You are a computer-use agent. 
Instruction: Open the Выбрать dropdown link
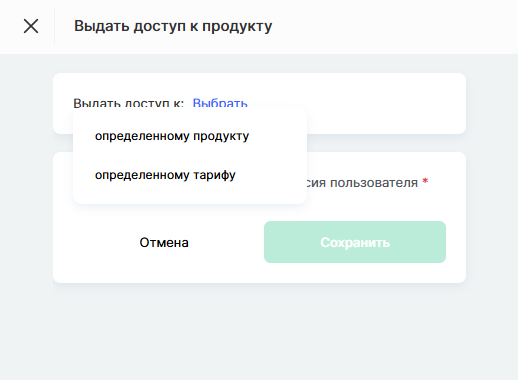(x=220, y=103)
